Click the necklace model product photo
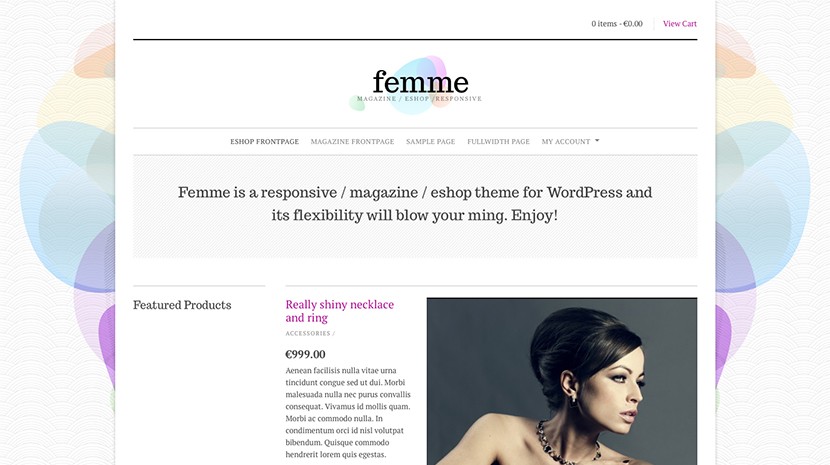This screenshot has height=465, width=830. coord(562,381)
